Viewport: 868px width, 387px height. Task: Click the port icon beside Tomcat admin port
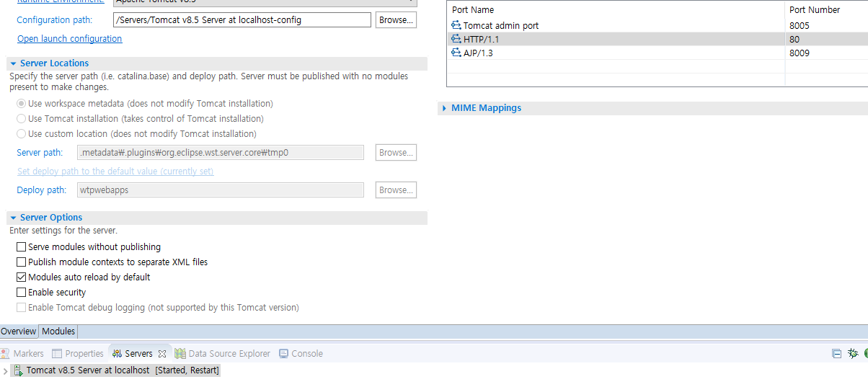[x=456, y=25]
